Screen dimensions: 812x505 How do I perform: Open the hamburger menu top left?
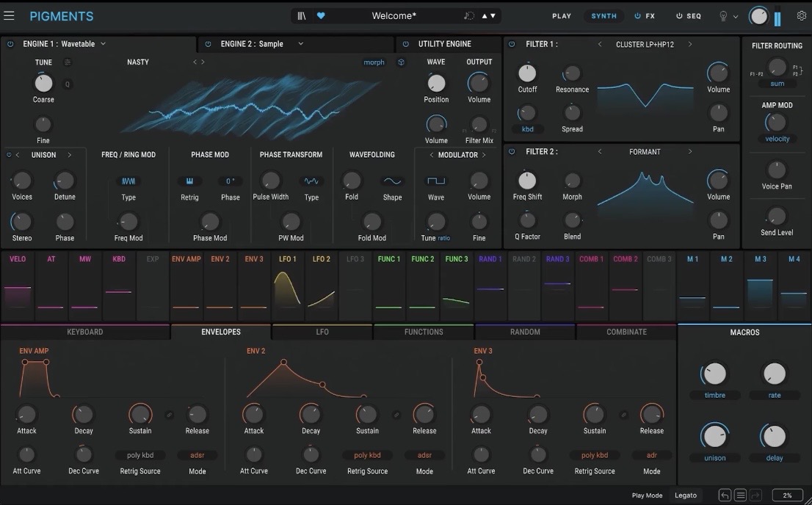(x=9, y=15)
